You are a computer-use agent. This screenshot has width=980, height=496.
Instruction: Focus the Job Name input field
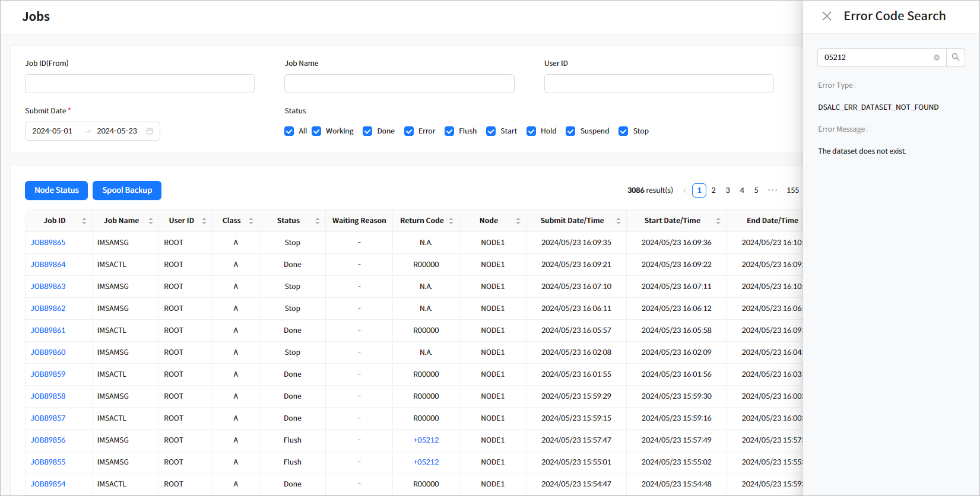pos(399,84)
